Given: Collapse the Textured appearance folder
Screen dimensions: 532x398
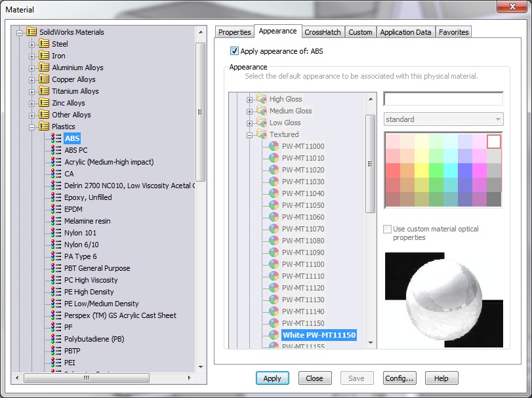Looking at the screenshot, I should click(249, 135).
